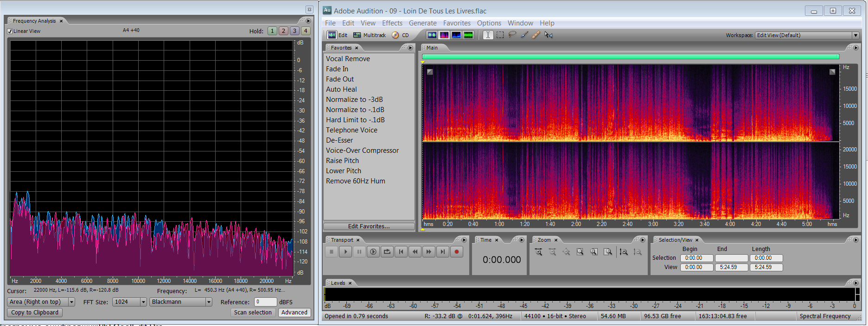Select the Spectral Phase display icon

[x=468, y=35]
